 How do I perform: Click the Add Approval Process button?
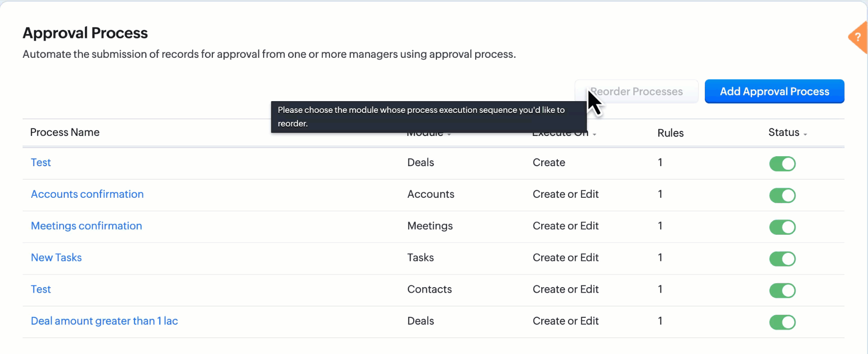pyautogui.click(x=774, y=92)
